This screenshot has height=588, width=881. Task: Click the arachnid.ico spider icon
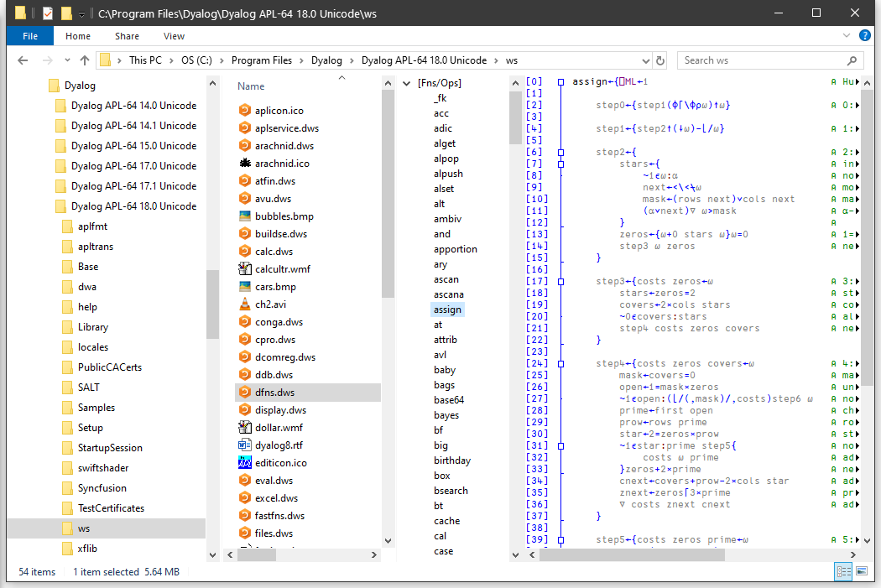245,164
